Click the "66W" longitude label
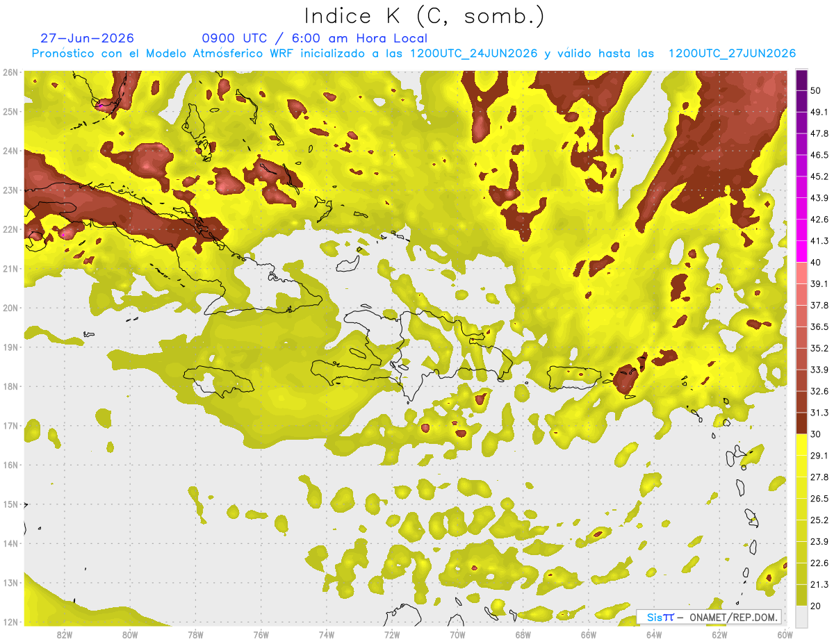 (589, 635)
